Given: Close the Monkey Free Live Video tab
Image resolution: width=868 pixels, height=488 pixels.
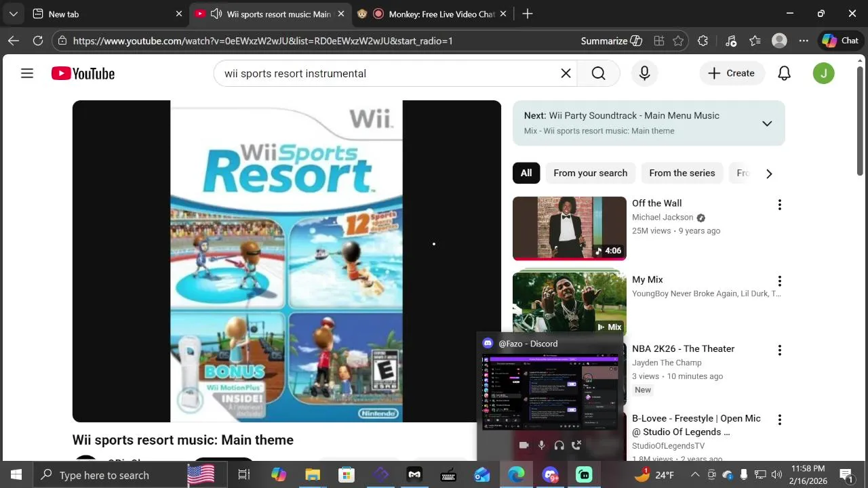Looking at the screenshot, I should [x=503, y=14].
